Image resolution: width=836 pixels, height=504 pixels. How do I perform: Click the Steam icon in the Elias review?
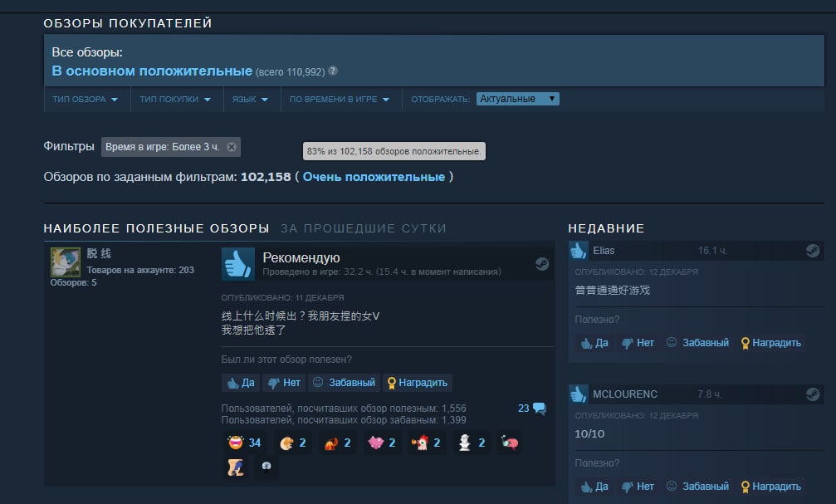(813, 250)
